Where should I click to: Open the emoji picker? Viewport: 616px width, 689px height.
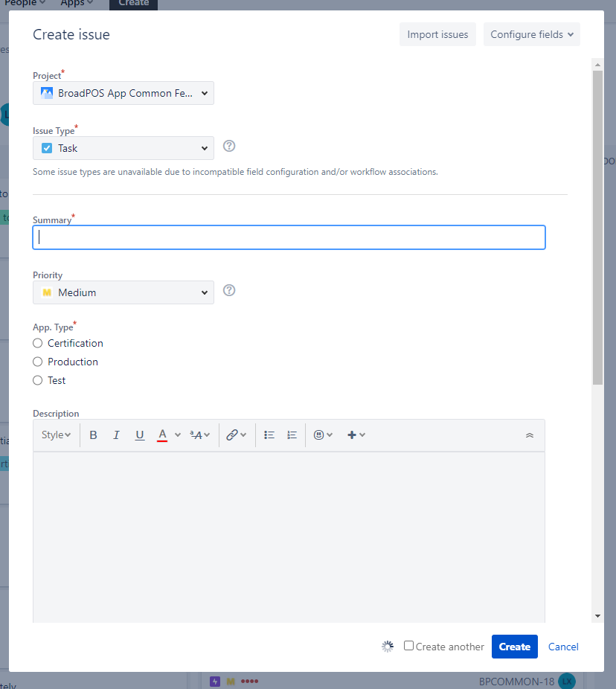point(323,435)
